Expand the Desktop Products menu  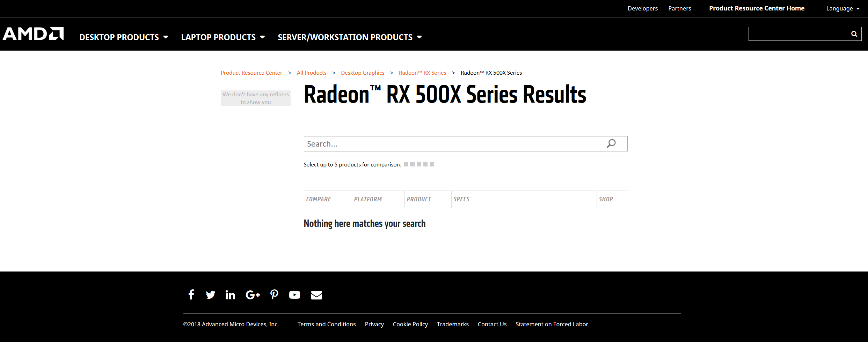pyautogui.click(x=124, y=37)
